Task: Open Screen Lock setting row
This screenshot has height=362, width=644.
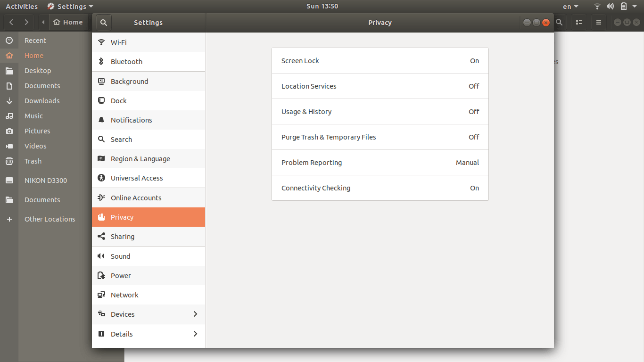Action: click(380, 61)
